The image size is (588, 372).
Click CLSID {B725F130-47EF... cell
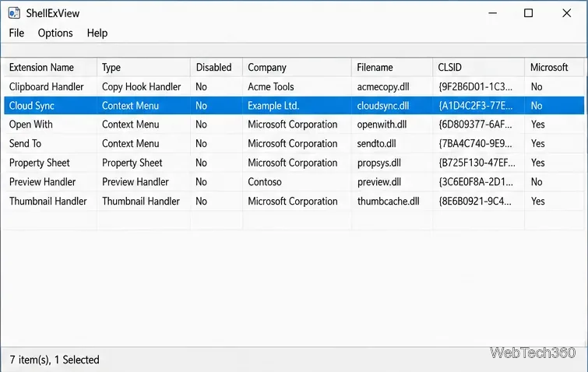(x=477, y=163)
